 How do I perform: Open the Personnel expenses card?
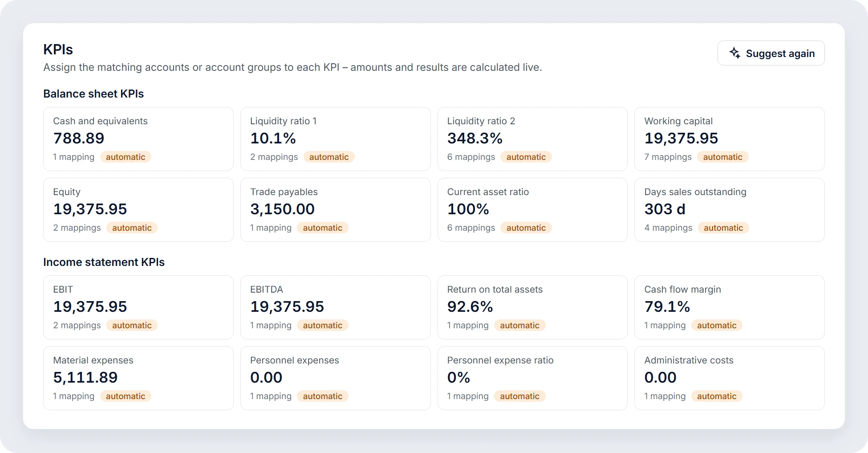tap(336, 378)
